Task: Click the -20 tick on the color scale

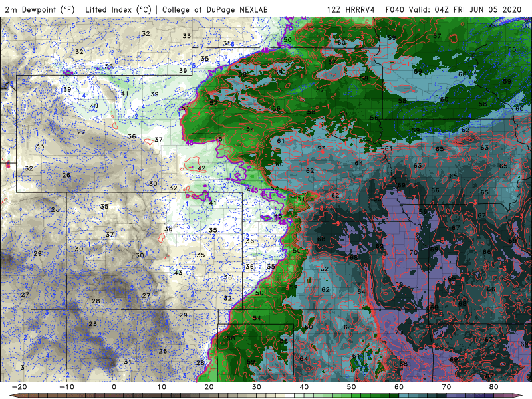Action: pyautogui.click(x=19, y=387)
